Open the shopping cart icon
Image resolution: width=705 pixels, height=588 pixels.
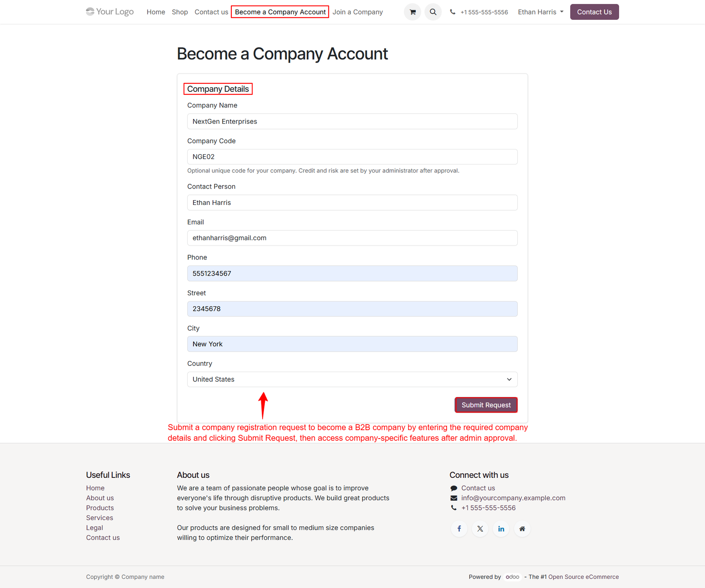tap(412, 12)
